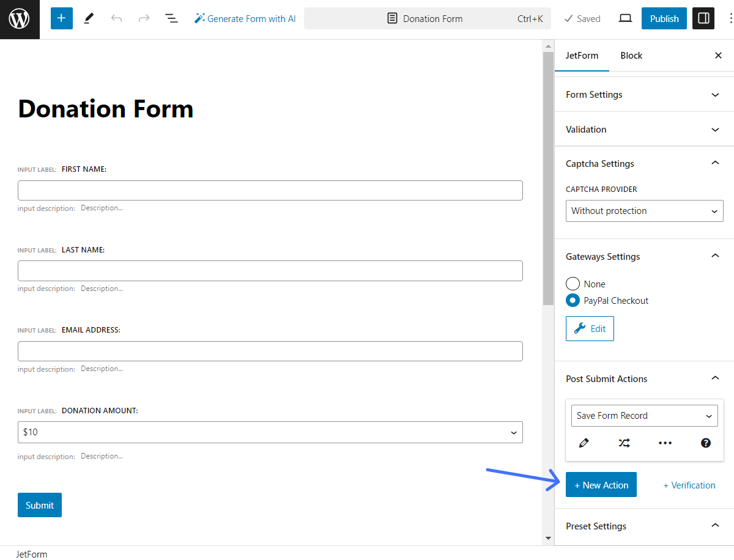Viewport: 734px width, 560px height.
Task: Toggle the settings sidebar panel
Action: point(703,18)
